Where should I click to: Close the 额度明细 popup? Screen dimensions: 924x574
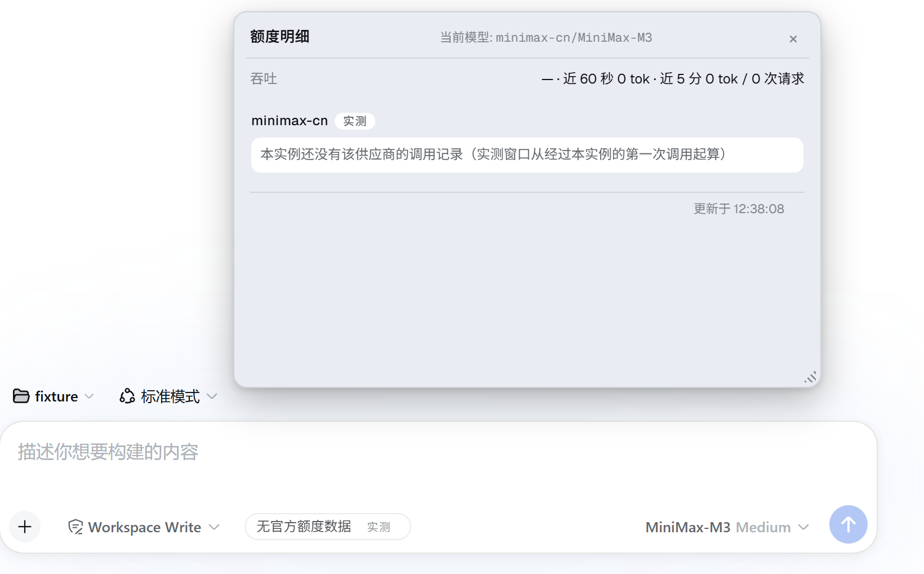793,39
